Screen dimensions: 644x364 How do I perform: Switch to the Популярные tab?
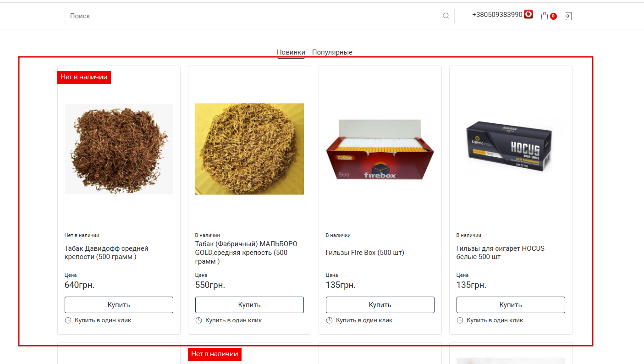332,52
